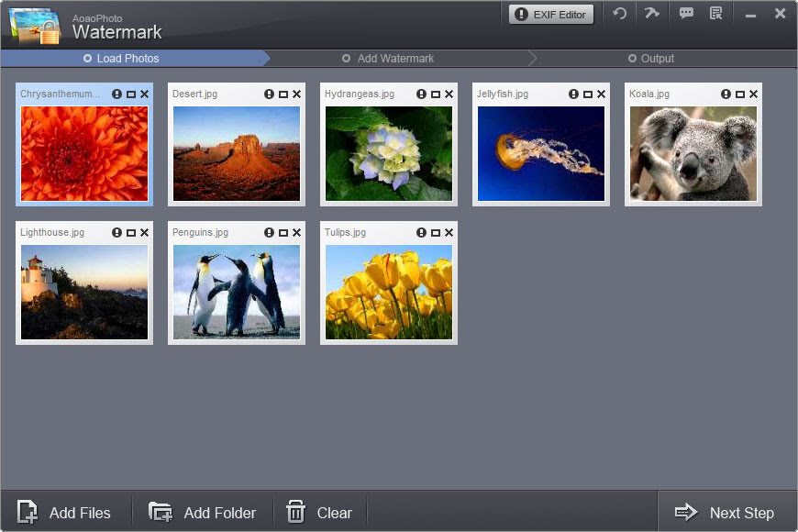Show EXIF info for Koala.jpg

726,94
